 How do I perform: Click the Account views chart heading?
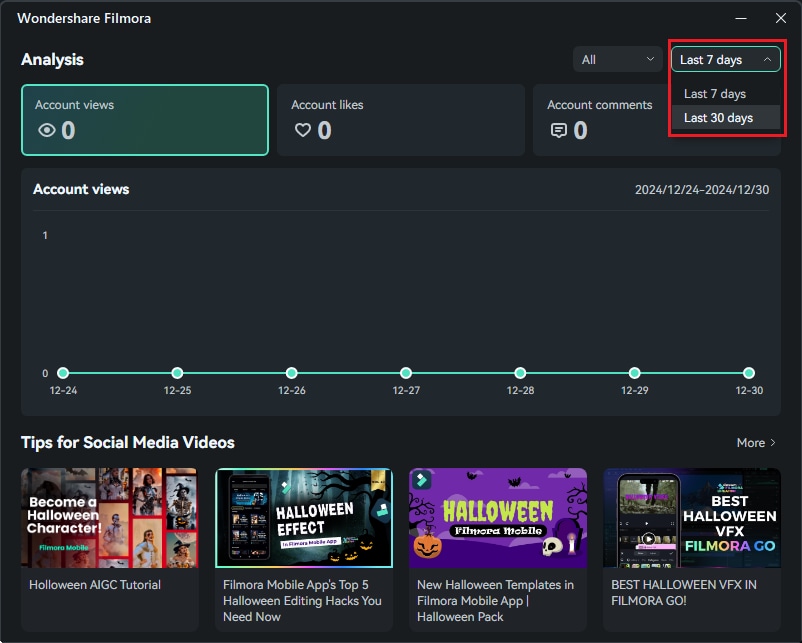pyautogui.click(x=81, y=189)
